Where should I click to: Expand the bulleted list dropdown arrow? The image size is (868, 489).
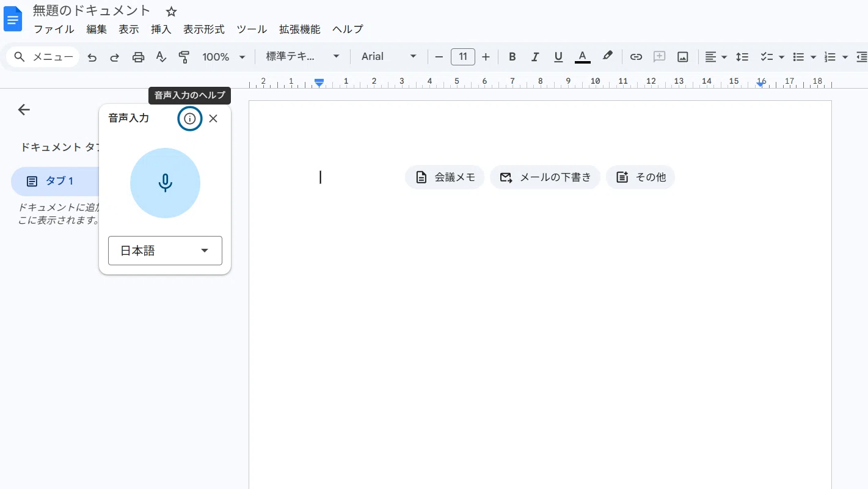coord(814,57)
